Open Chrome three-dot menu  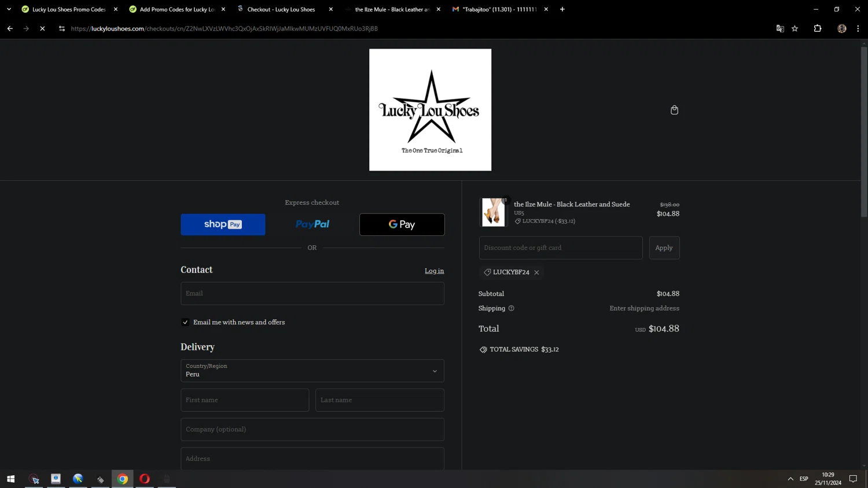[858, 28]
